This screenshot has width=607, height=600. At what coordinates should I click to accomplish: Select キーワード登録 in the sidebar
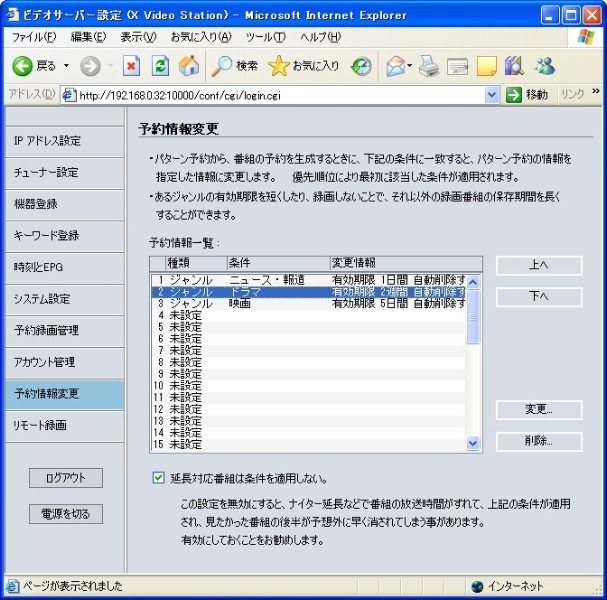tap(65, 236)
